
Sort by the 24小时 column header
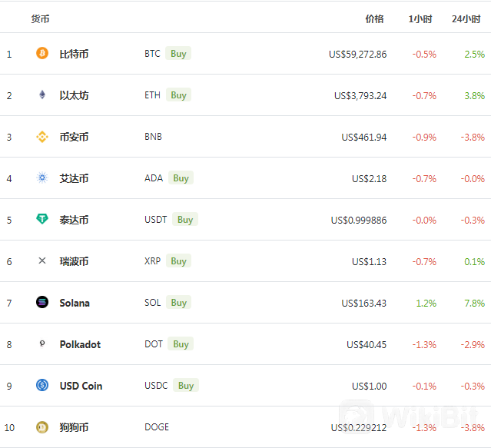pos(466,19)
